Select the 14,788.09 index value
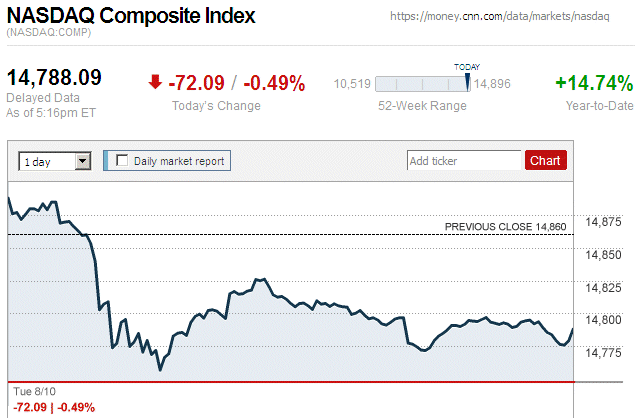 (55, 77)
